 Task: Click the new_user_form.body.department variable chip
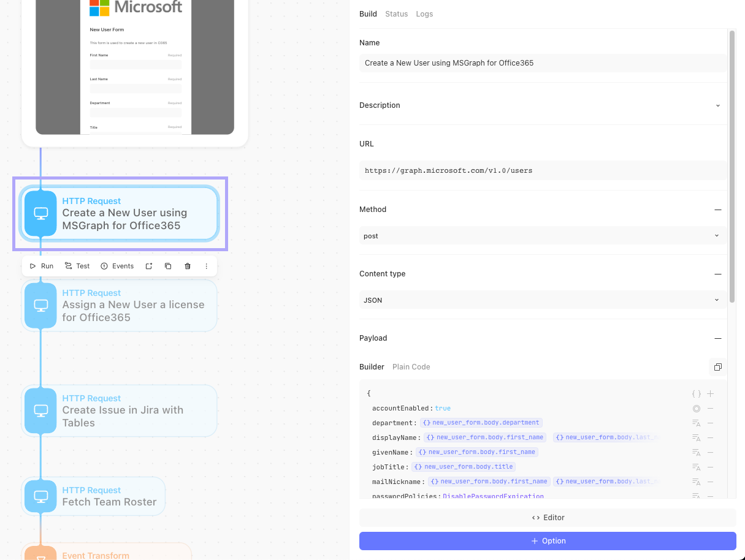(481, 423)
